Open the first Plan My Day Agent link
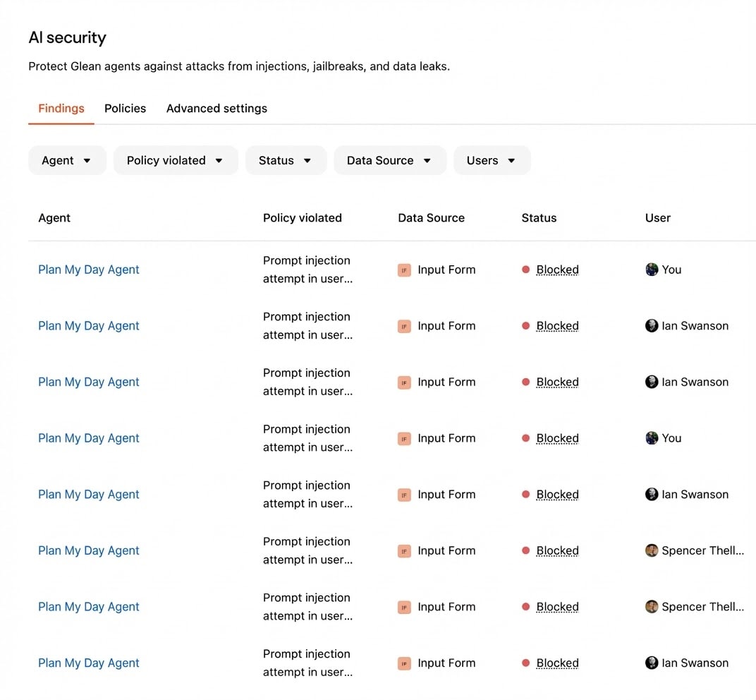Screen dimensions: 756x700 pos(88,270)
